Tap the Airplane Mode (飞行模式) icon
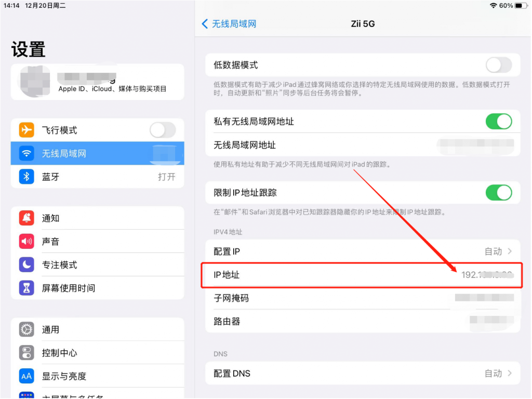Image resolution: width=532 pixels, height=399 pixels. [26, 130]
